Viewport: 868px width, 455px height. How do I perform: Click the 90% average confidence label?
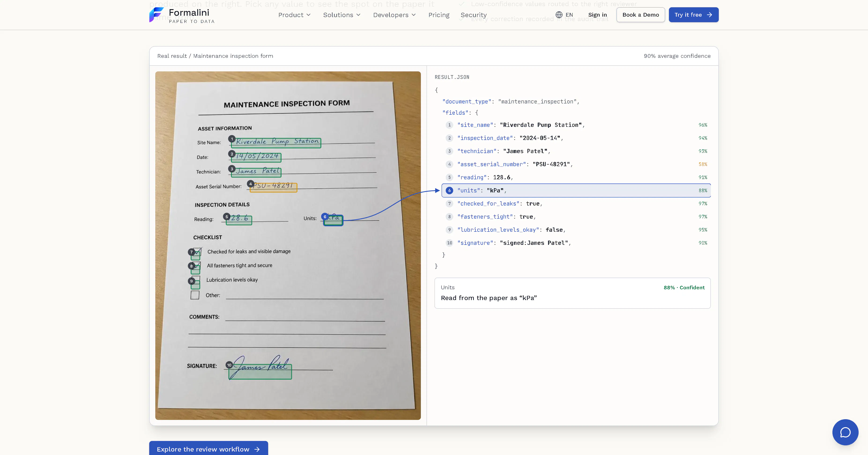677,56
